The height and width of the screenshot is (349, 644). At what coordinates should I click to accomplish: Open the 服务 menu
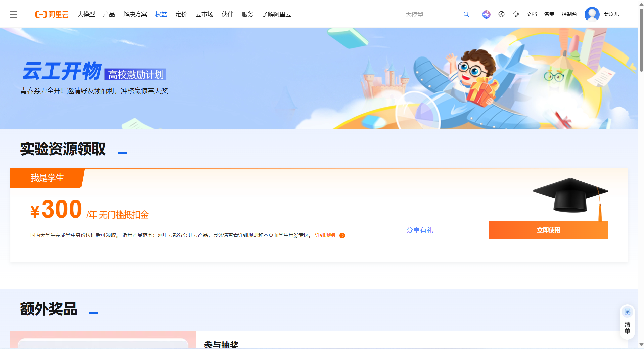[247, 14]
